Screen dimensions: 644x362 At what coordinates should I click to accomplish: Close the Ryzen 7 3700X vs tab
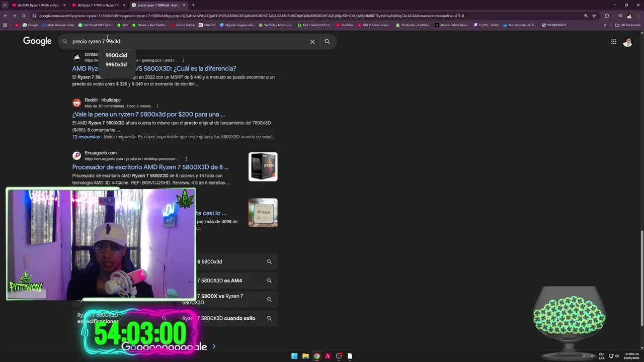(124, 5)
